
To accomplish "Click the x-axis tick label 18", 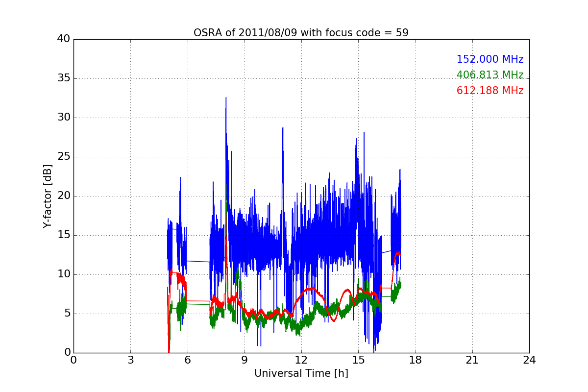I will (x=415, y=360).
